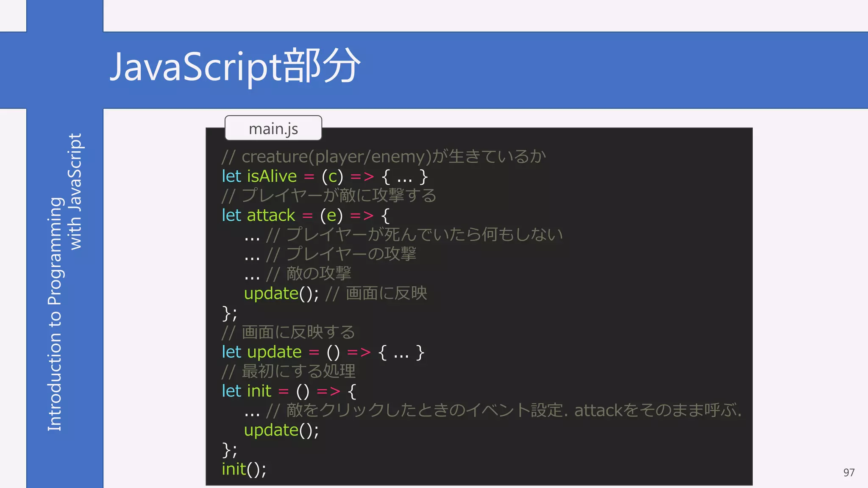Click the 'update();' call with 画面に反映 comment
The image size is (868, 488).
[x=335, y=293]
